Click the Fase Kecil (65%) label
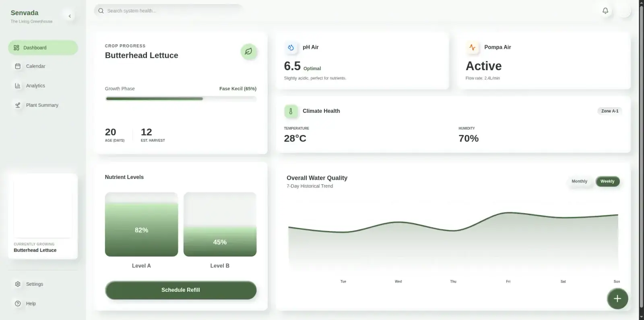 coord(238,89)
